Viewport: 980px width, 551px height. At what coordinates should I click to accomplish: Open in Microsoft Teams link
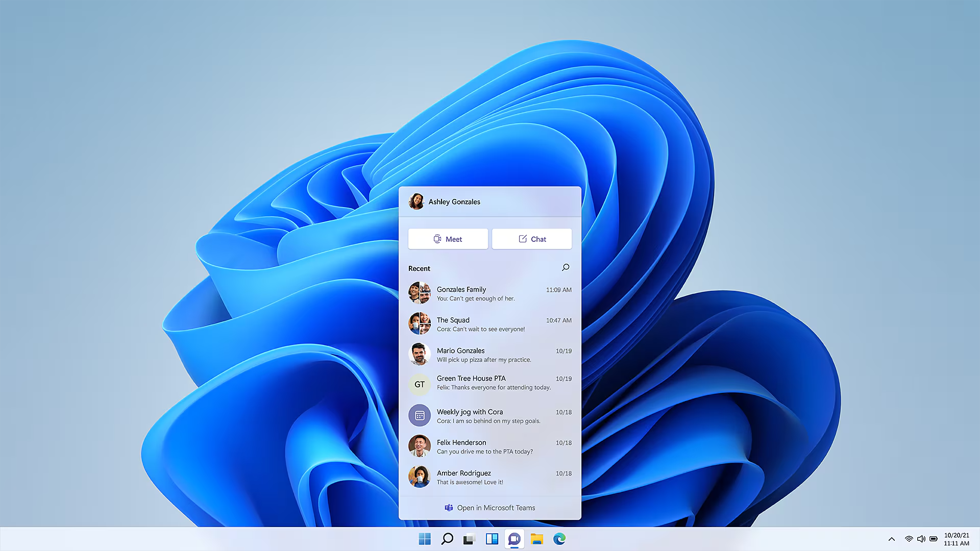(490, 507)
